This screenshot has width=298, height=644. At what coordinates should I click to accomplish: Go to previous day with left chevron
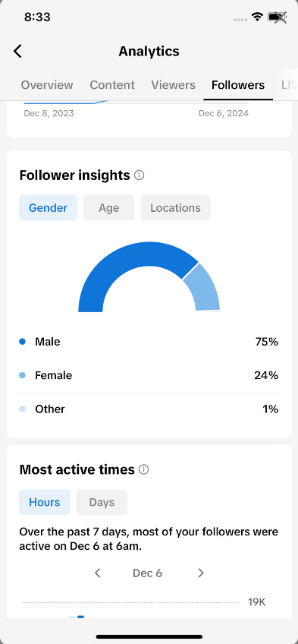click(98, 573)
